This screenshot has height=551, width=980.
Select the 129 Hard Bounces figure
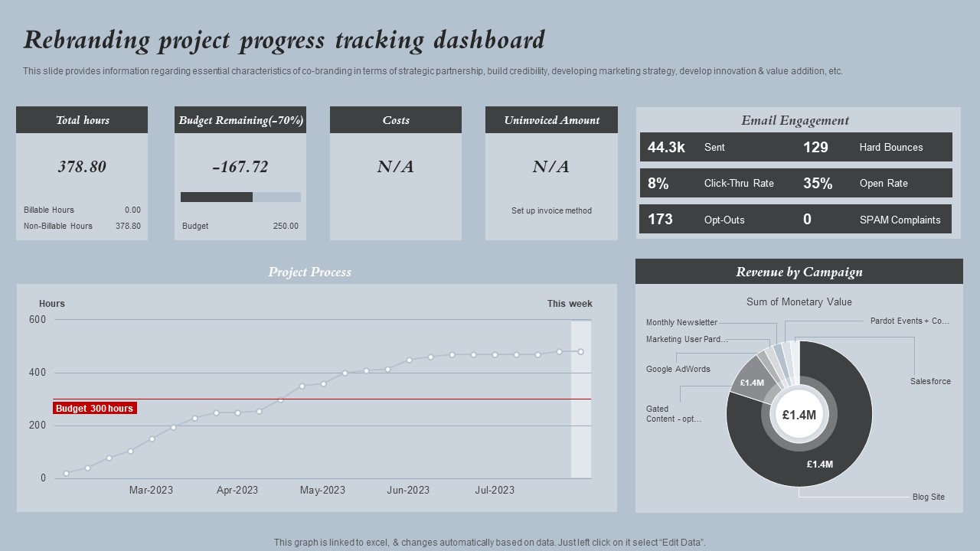click(815, 147)
